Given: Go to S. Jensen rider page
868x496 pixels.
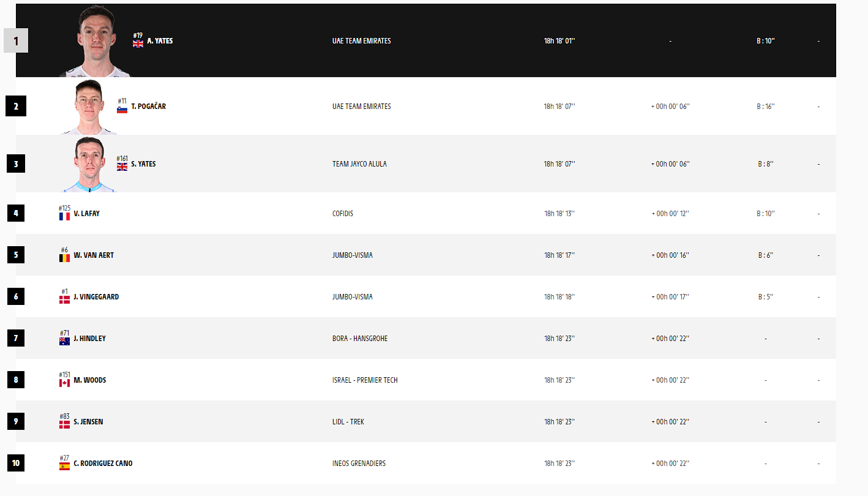Looking at the screenshot, I should (x=88, y=422).
